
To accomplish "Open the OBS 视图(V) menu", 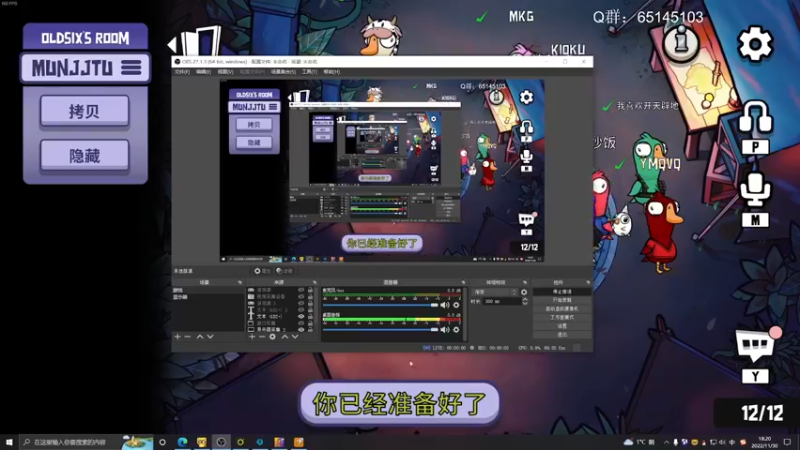I will coord(225,72).
